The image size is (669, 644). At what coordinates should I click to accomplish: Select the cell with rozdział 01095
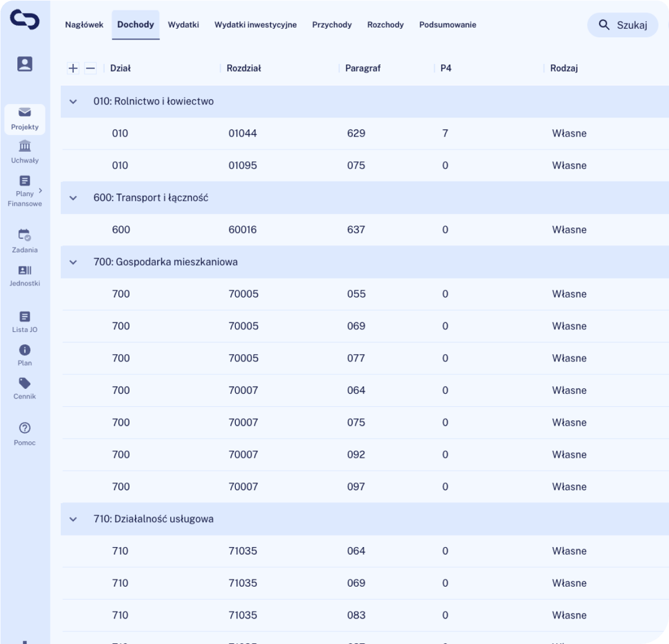(x=243, y=165)
